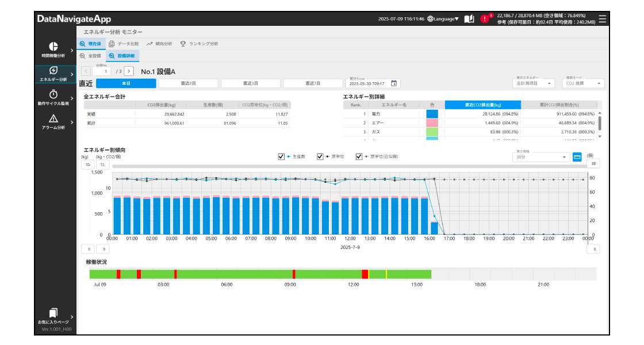Toggle the 原単位 checkbox
The image size is (644, 345).
pyautogui.click(x=320, y=156)
